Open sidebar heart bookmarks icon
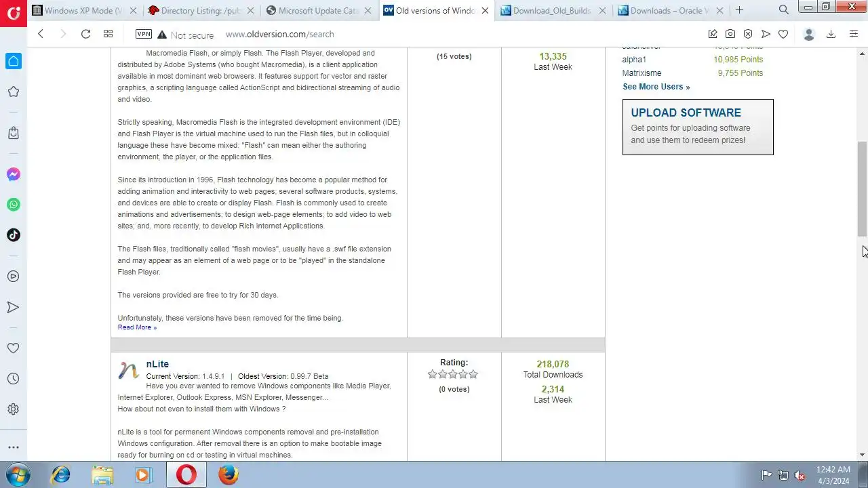This screenshot has width=868, height=488. (13, 348)
